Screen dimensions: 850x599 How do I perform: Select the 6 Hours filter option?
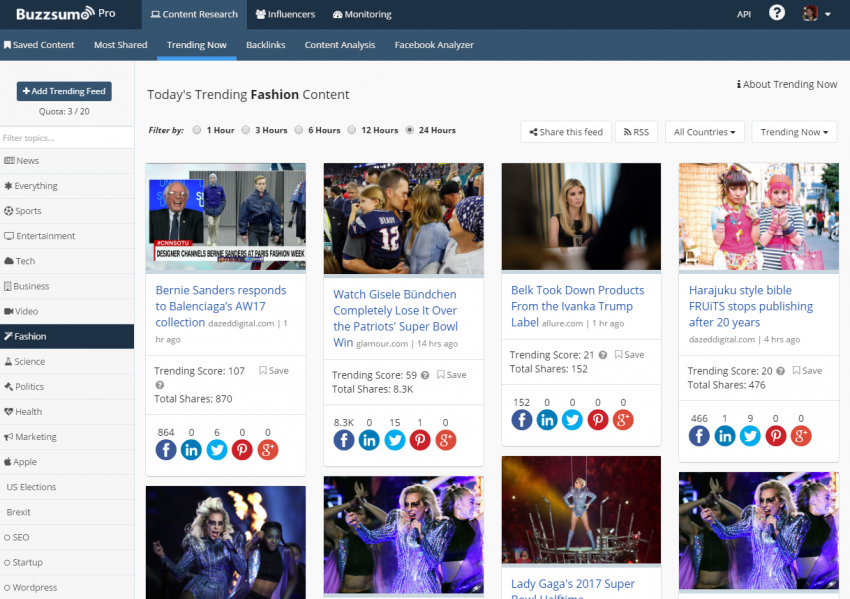tap(299, 130)
